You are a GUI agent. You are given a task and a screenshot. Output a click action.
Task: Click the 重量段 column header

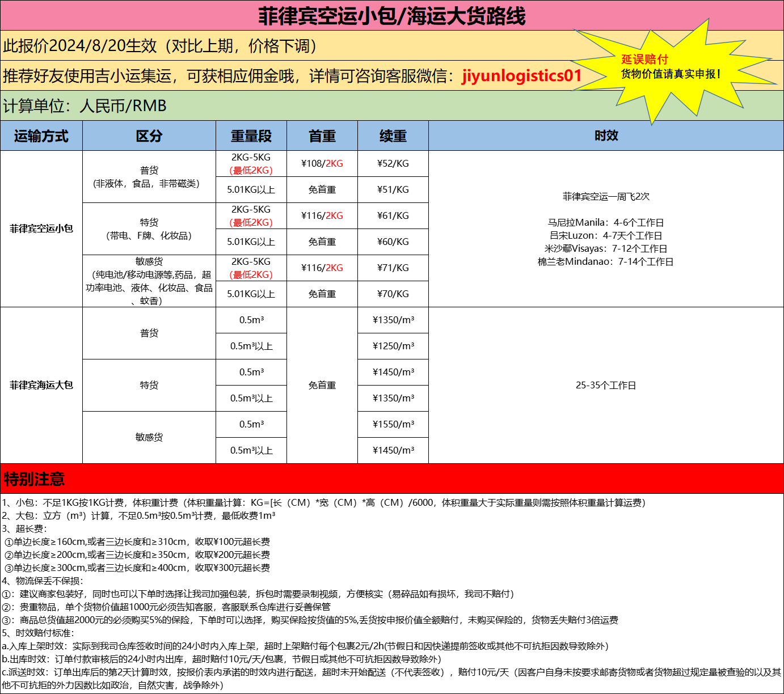coord(251,136)
